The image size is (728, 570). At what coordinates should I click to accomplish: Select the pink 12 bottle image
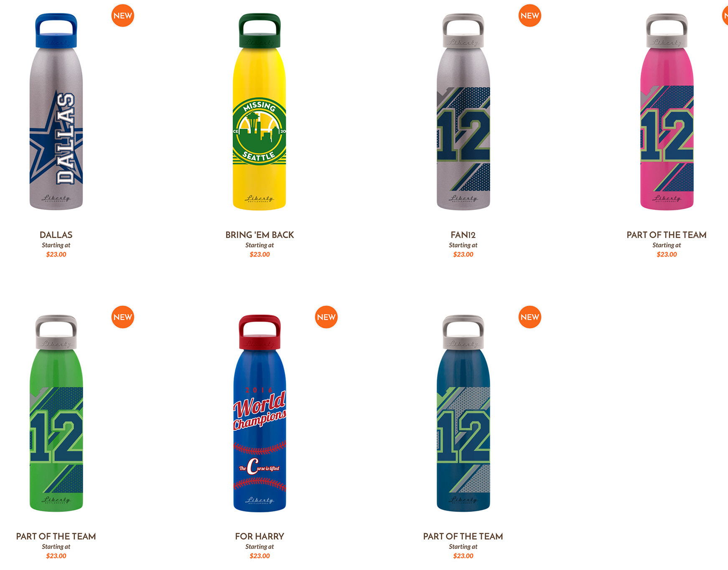667,112
